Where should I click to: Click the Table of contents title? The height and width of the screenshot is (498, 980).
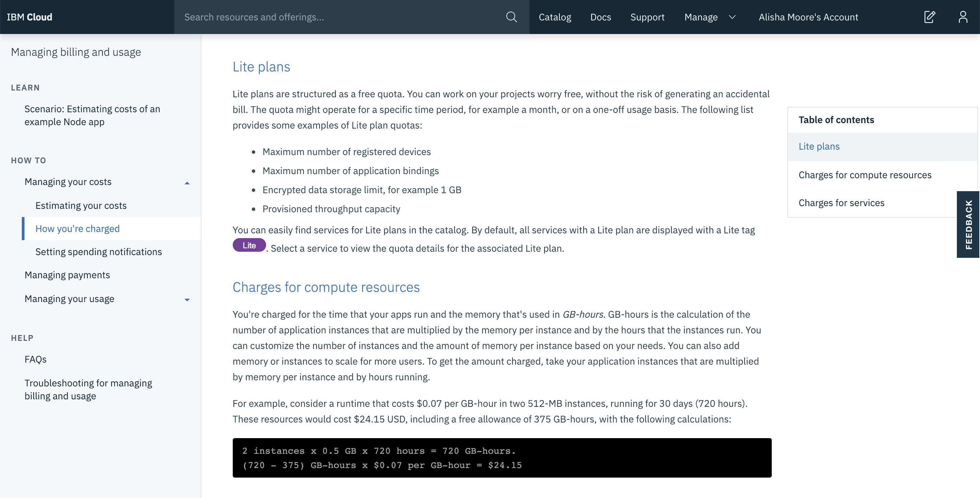point(836,120)
